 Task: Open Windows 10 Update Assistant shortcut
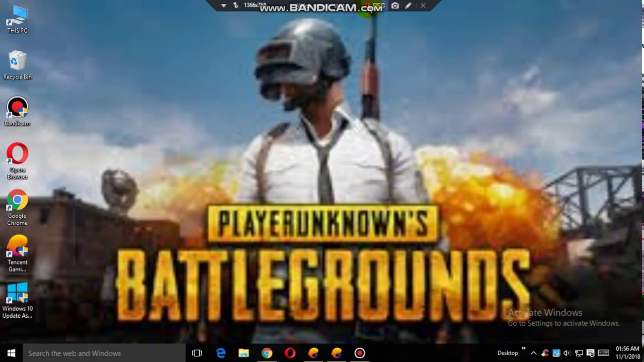coord(17,300)
